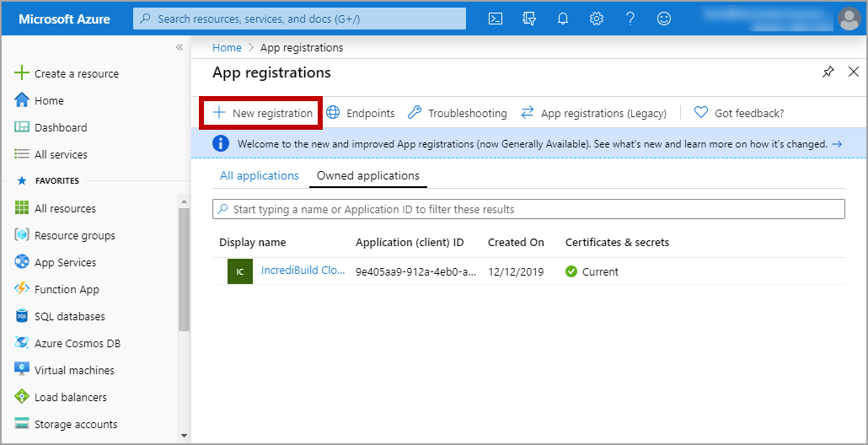Click the Troubleshooting wrench icon
Viewport: 868px width, 445px height.
(x=415, y=112)
